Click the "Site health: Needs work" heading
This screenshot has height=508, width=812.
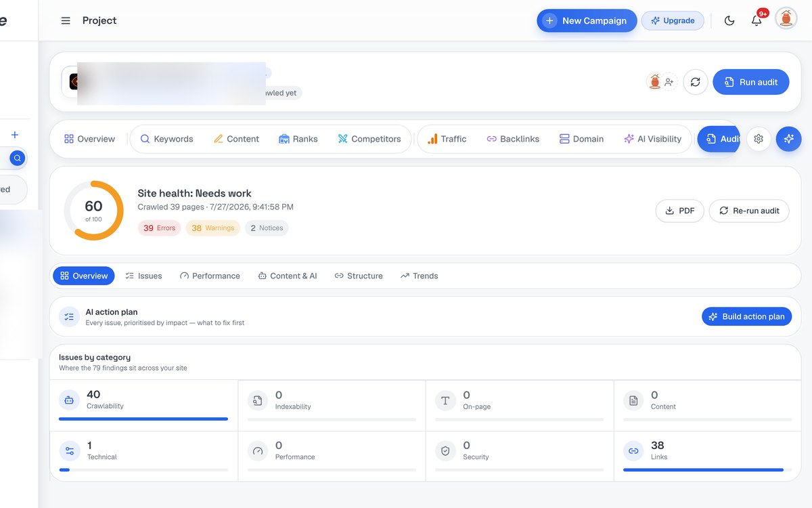tap(194, 193)
